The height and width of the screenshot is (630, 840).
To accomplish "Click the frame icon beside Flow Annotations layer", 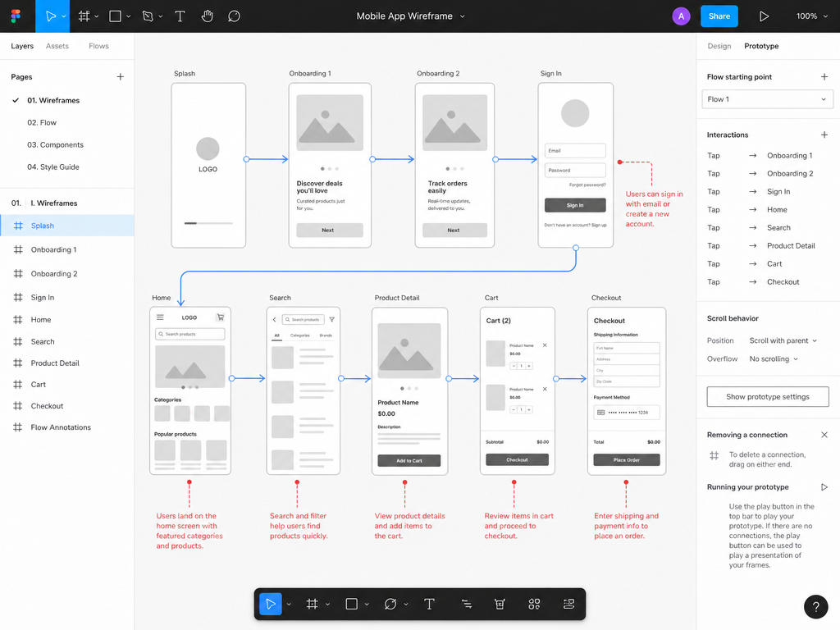I will 18,427.
